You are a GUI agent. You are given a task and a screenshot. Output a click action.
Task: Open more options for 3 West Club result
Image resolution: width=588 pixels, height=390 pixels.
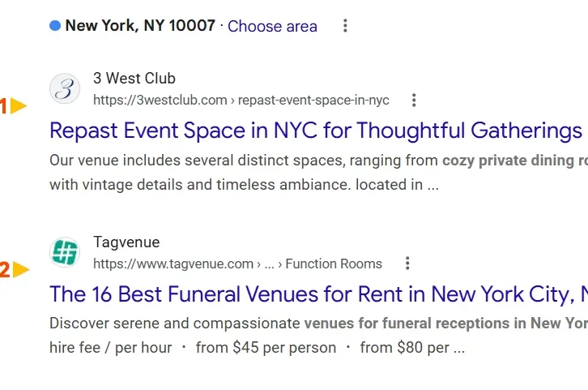[x=414, y=101]
